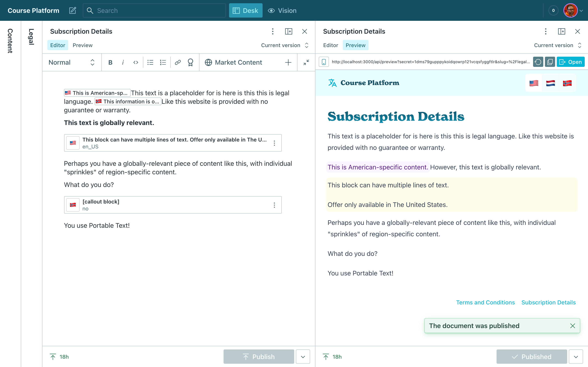Toggle bold formatting in editor toolbar
588x367 pixels.
[110, 62]
